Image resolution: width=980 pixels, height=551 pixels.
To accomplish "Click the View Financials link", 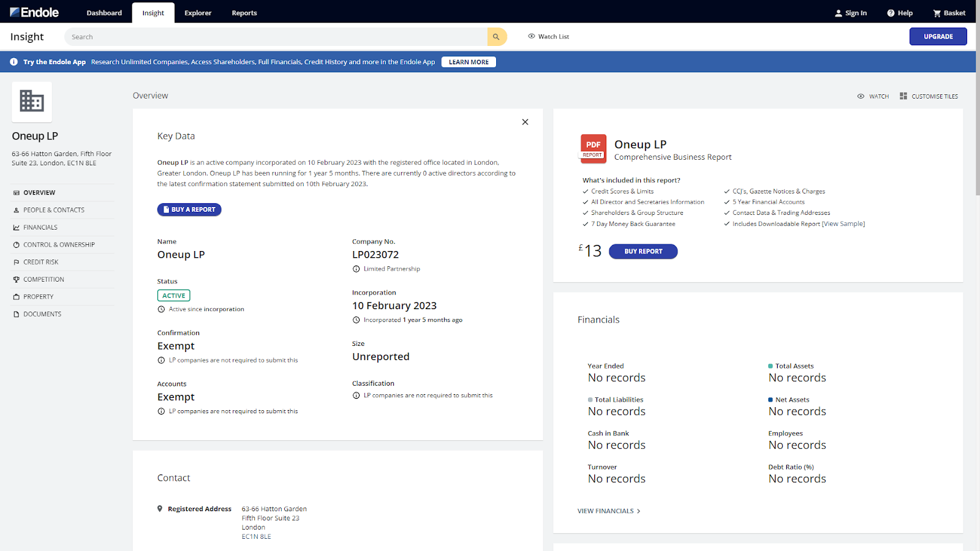I will (x=606, y=511).
